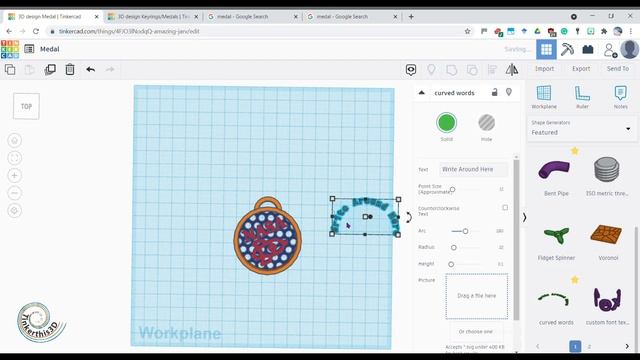Click the lightbulb hide icon in toolbar

431,70
